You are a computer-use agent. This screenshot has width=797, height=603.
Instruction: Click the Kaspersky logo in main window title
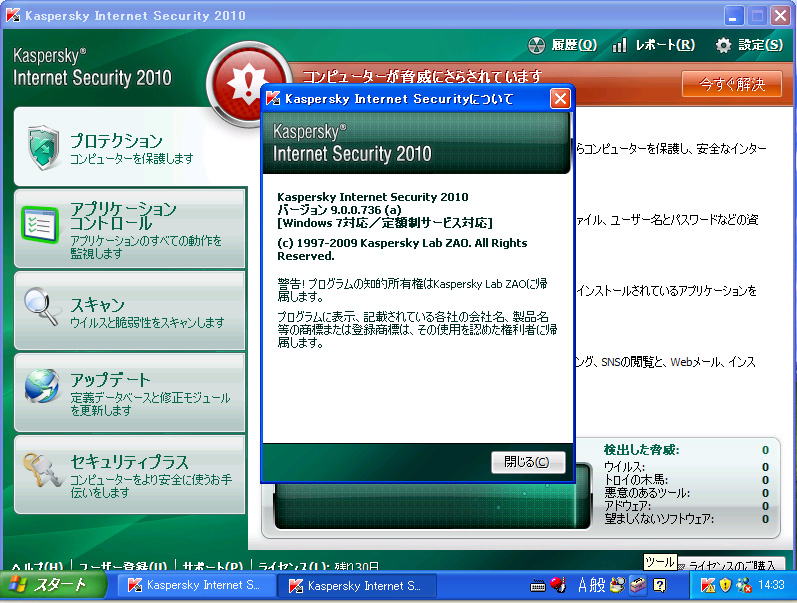tap(13, 15)
